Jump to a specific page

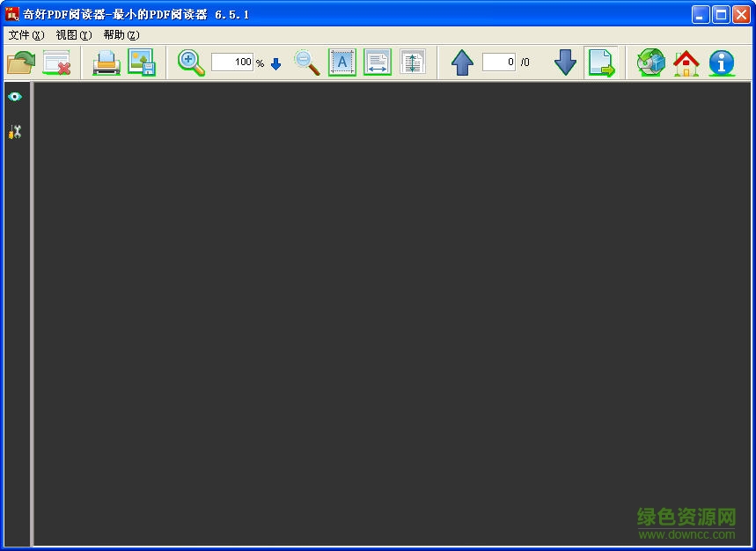click(602, 62)
